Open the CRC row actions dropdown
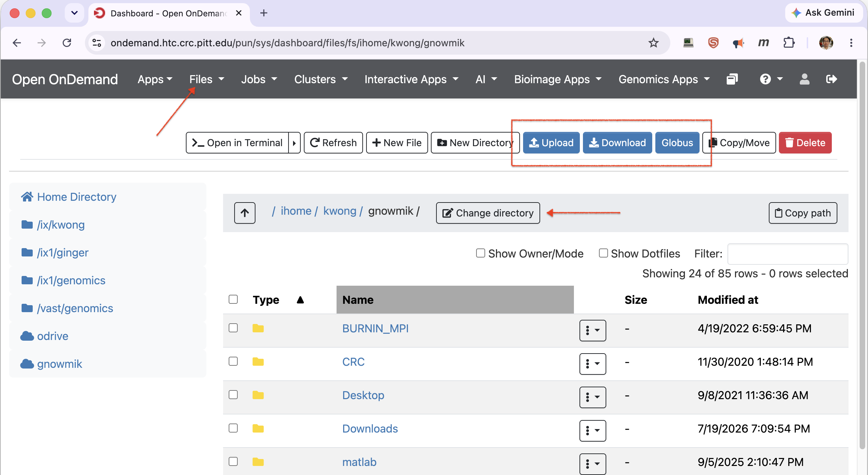This screenshot has height=475, width=868. pyautogui.click(x=592, y=364)
